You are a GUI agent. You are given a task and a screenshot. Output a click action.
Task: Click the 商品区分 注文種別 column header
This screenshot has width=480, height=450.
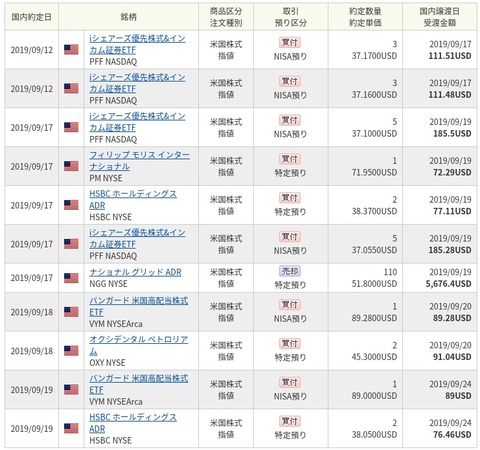226,17
